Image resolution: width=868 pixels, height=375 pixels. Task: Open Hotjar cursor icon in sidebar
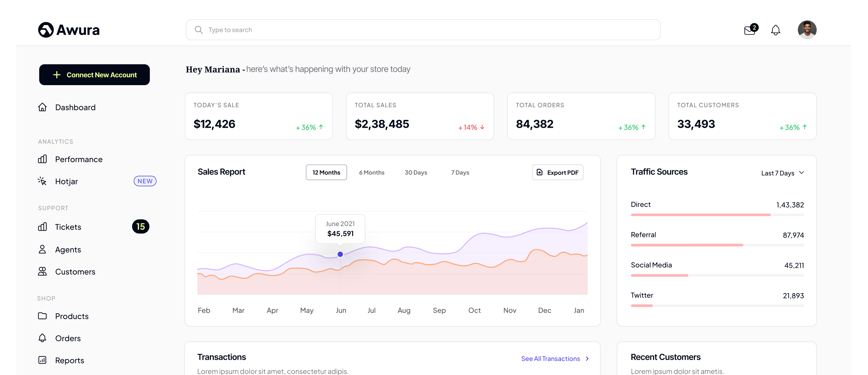pyautogui.click(x=43, y=181)
